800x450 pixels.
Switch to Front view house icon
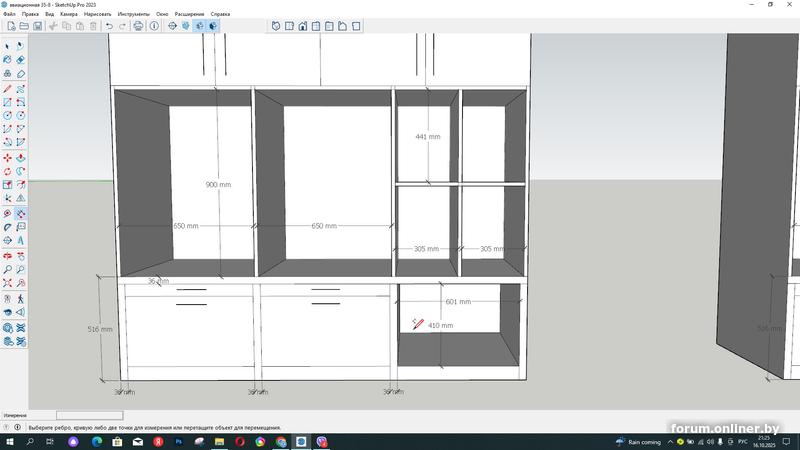pos(303,26)
